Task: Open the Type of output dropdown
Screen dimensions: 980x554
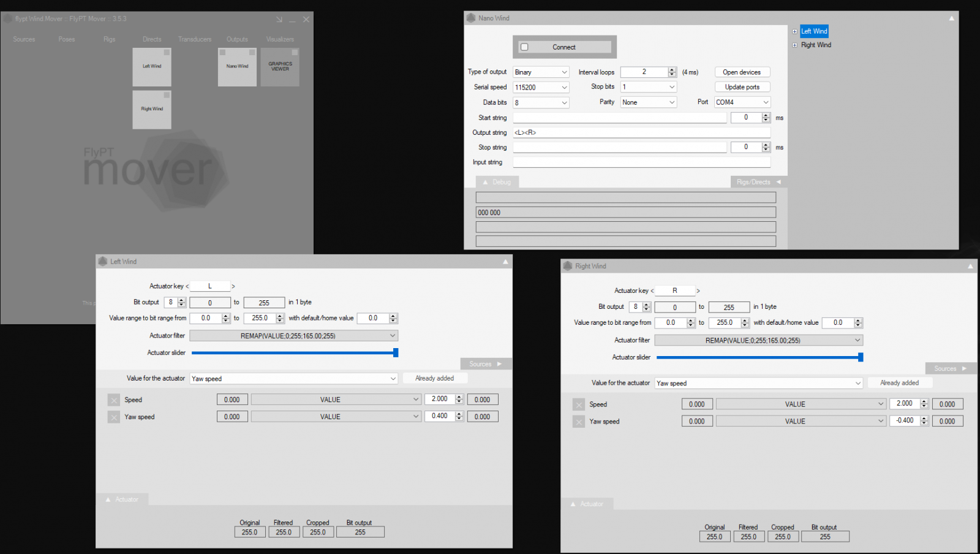Action: click(541, 72)
